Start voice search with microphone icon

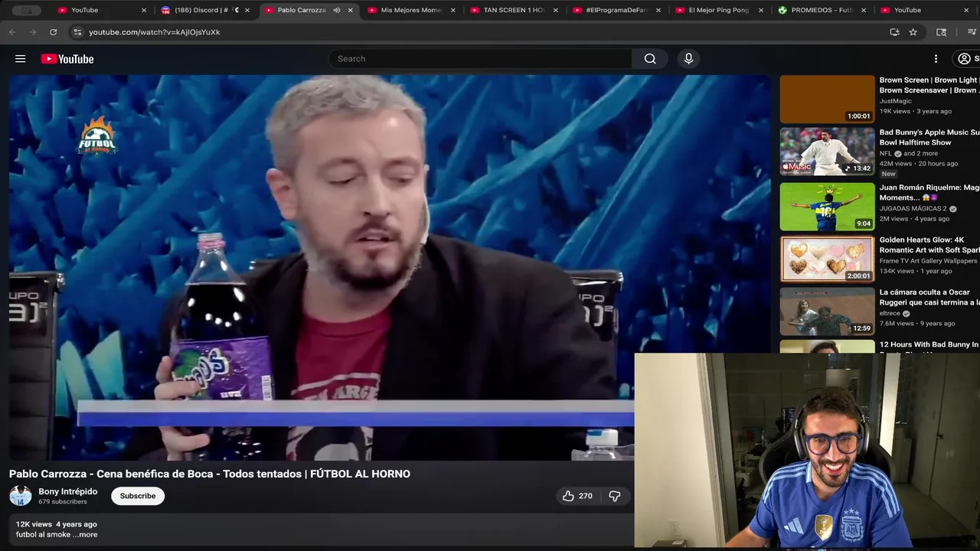click(x=688, y=59)
